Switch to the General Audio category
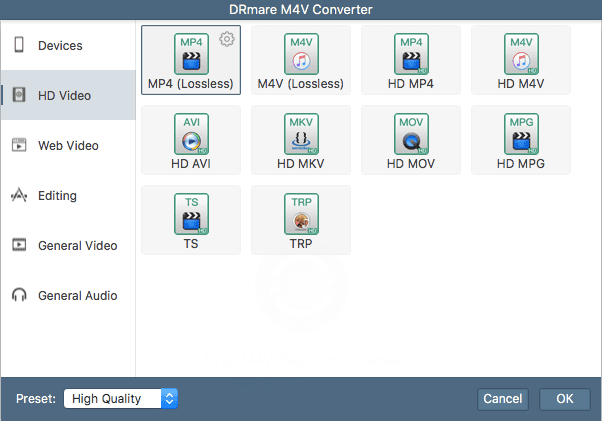Screen dimensions: 602x421 (68, 295)
